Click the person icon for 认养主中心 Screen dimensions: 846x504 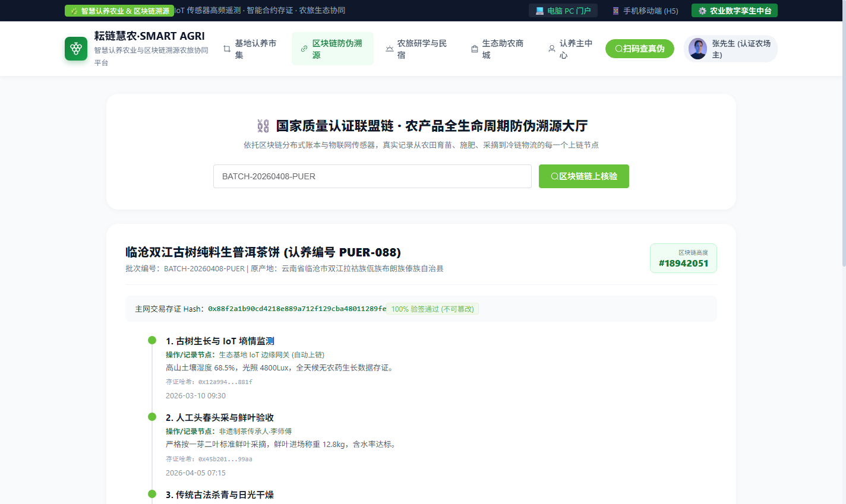pyautogui.click(x=552, y=49)
